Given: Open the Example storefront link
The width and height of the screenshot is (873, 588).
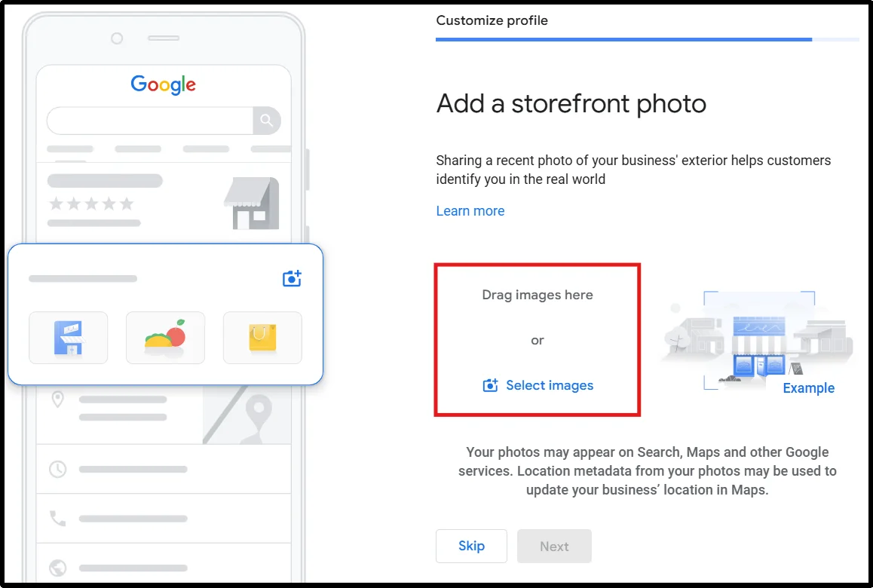Looking at the screenshot, I should point(808,388).
